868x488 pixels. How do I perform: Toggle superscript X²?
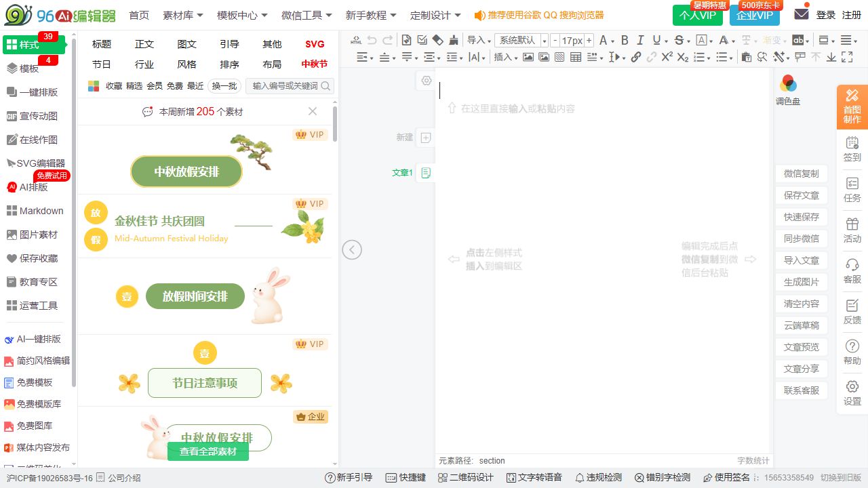coord(667,57)
